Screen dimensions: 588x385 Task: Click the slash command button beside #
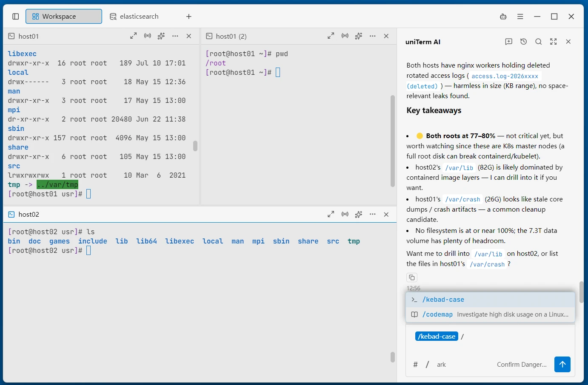coord(428,365)
